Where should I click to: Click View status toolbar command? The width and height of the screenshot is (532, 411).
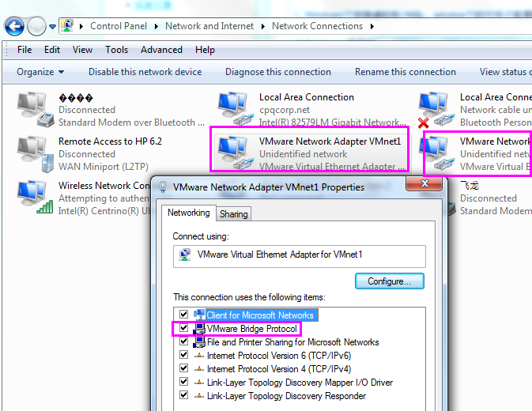click(x=505, y=72)
